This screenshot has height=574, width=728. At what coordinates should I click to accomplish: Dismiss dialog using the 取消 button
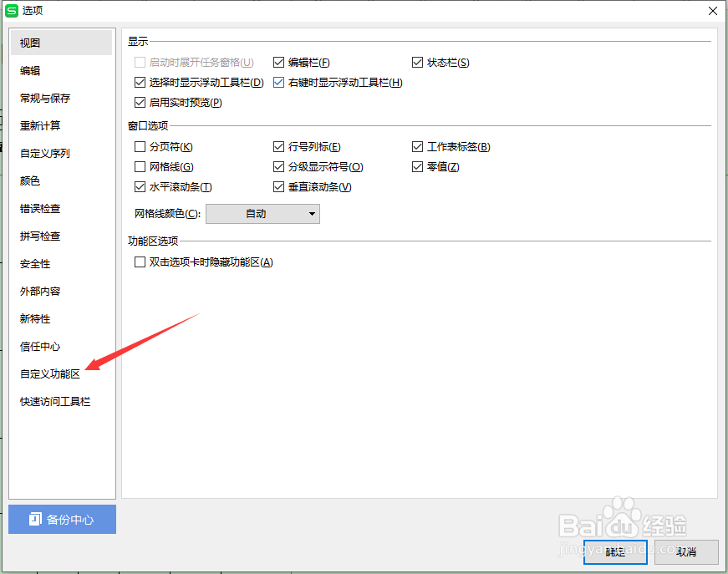point(686,551)
